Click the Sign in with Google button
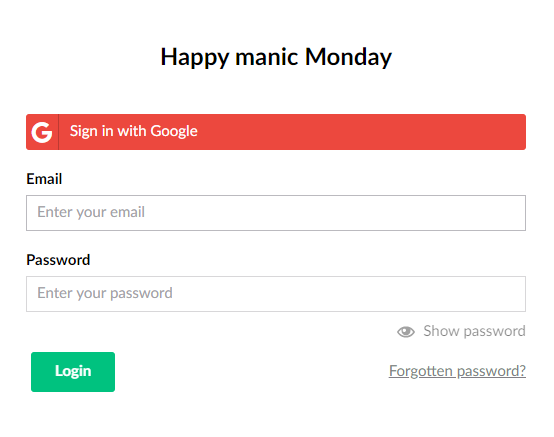Image resolution: width=554 pixels, height=437 pixels. pyautogui.click(x=276, y=132)
